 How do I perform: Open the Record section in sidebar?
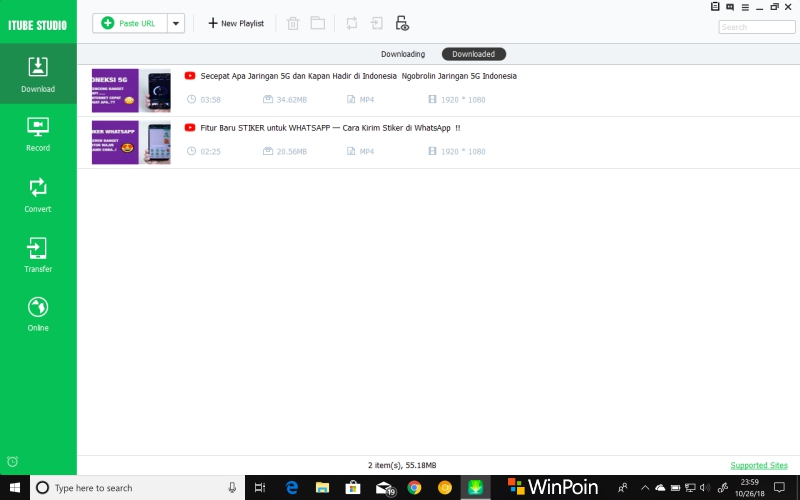coord(38,134)
